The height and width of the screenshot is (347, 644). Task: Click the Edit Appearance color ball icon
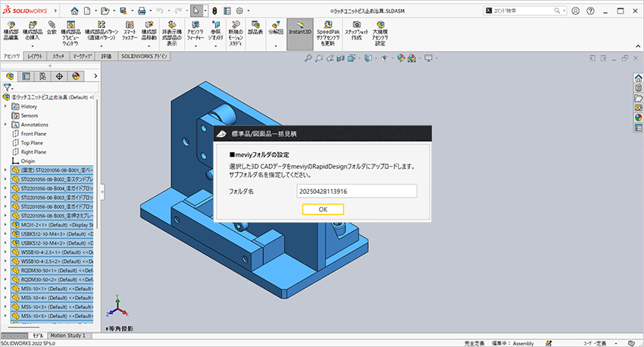pos(401,58)
